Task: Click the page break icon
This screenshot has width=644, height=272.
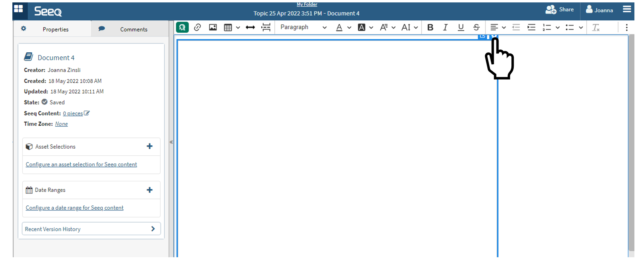Action: pyautogui.click(x=266, y=27)
